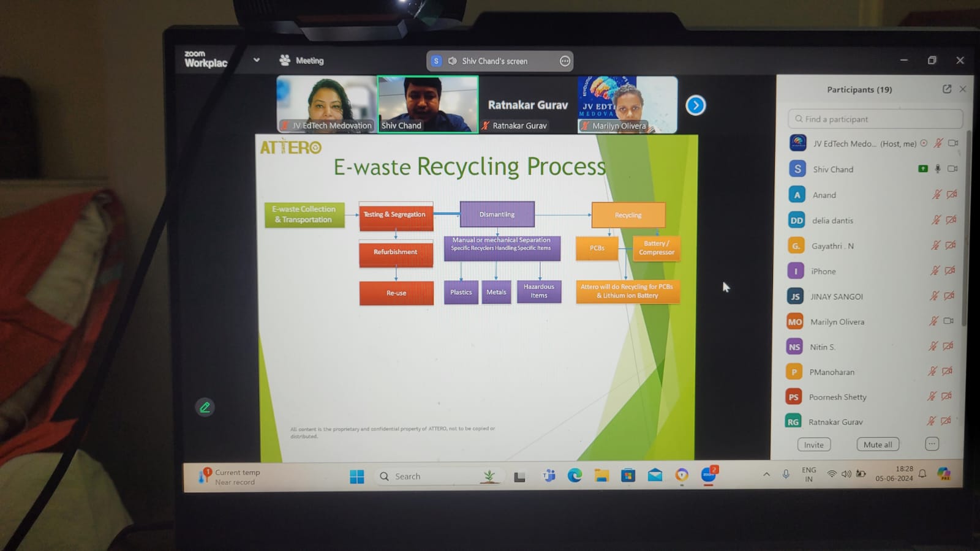Select Ratnakar Gurav video tile
This screenshot has width=980, height=551.
527,104
